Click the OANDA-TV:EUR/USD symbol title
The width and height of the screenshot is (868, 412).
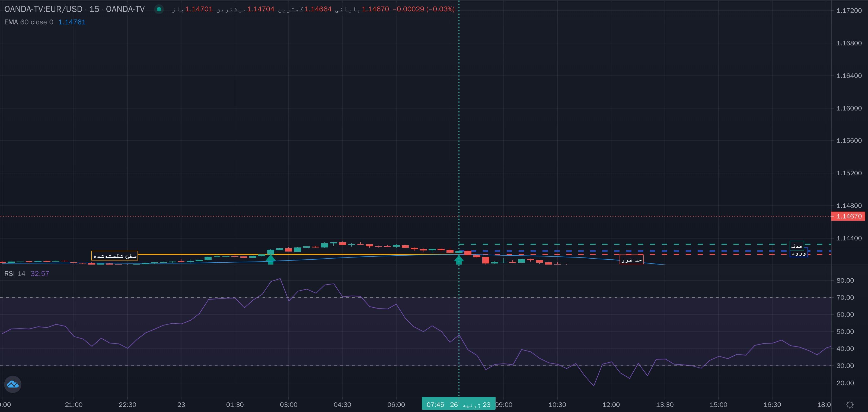tap(43, 9)
